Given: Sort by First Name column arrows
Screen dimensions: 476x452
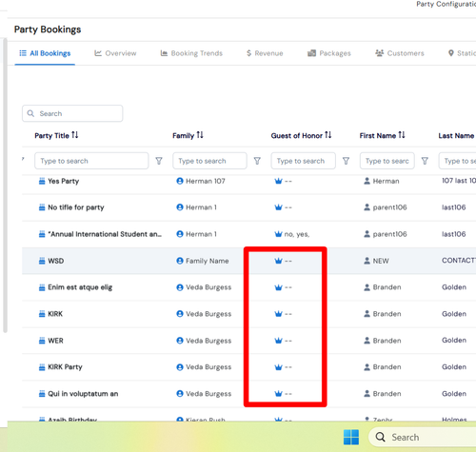Looking at the screenshot, I should (x=402, y=135).
